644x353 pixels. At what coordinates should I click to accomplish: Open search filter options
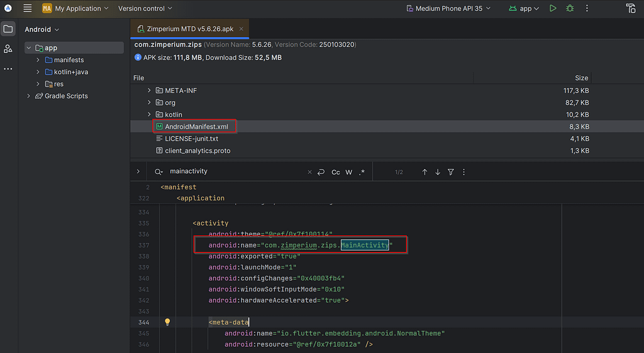point(450,172)
